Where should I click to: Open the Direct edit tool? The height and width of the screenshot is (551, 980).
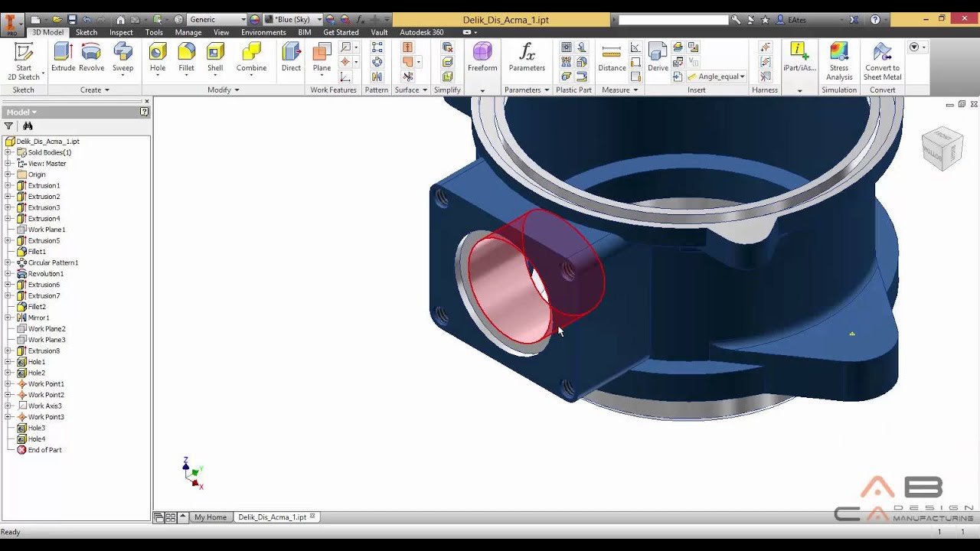291,58
